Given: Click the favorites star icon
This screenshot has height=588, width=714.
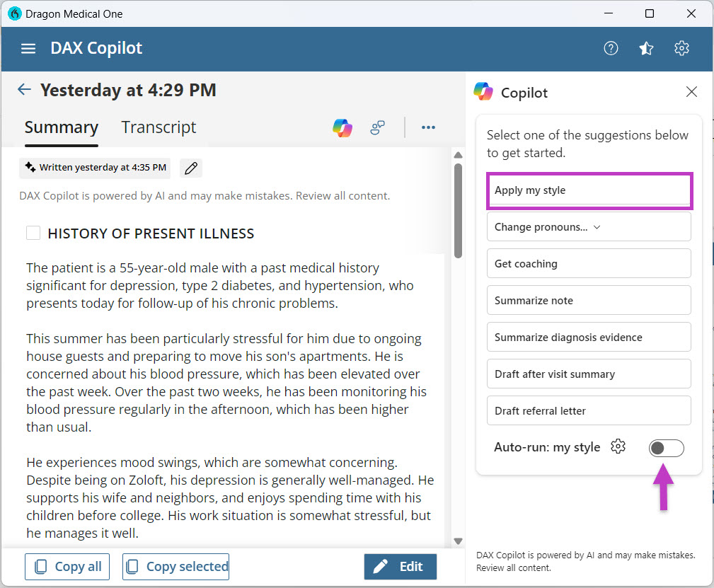Looking at the screenshot, I should pyautogui.click(x=645, y=48).
